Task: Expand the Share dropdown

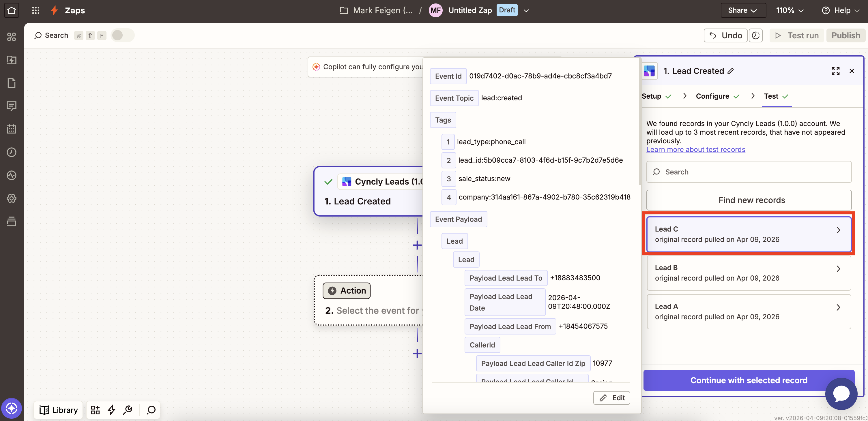Action: click(x=743, y=10)
